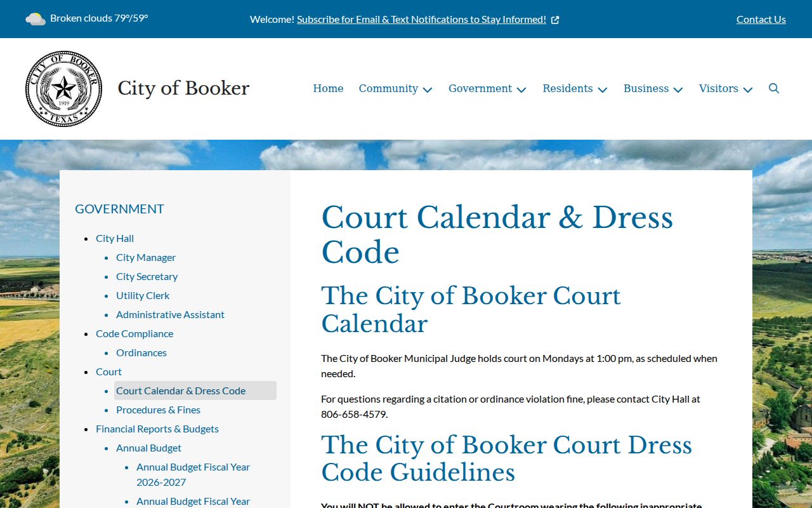Open the Annual Budget sidebar link

[148, 448]
